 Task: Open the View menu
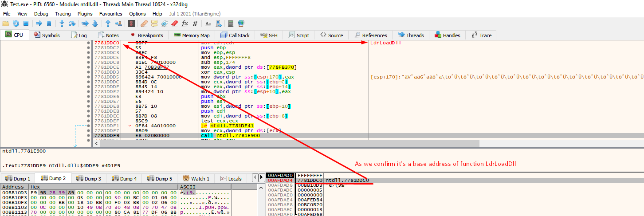click(22, 14)
